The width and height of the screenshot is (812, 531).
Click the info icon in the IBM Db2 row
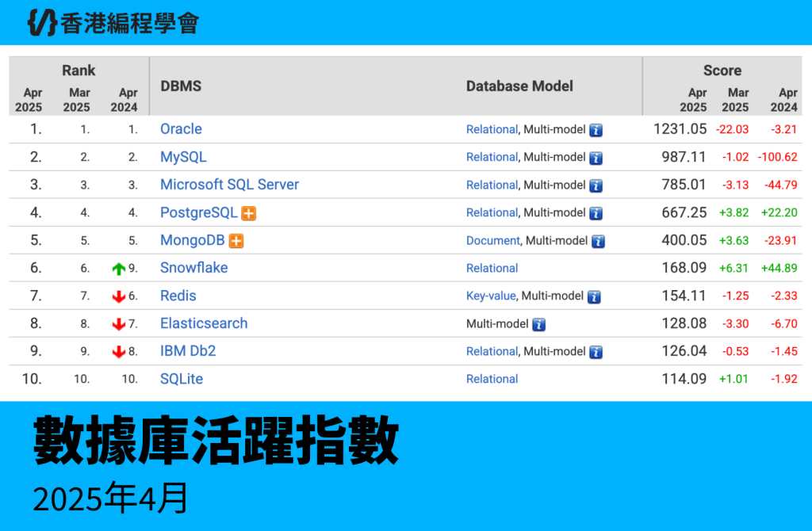coord(596,352)
